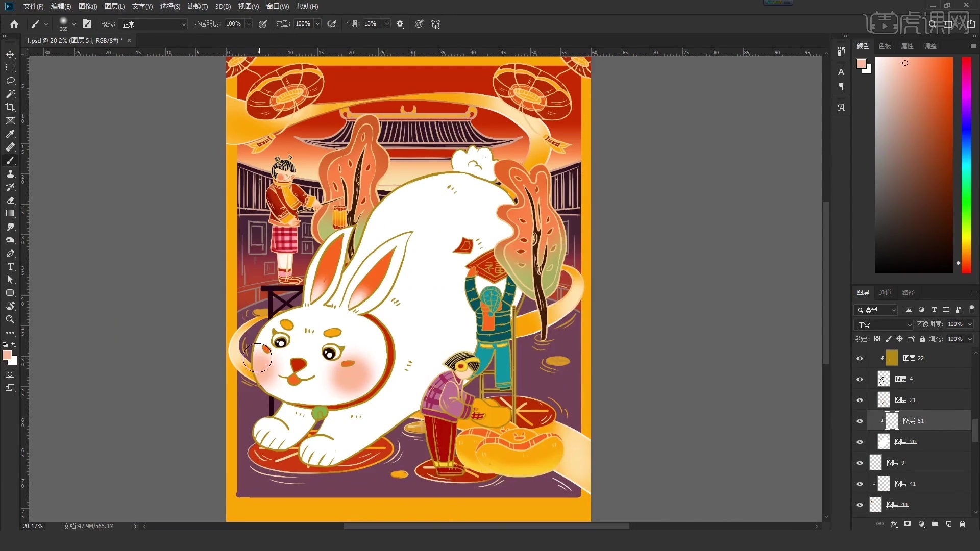Image resolution: width=980 pixels, height=551 pixels.
Task: Switch to the 通道 tab
Action: click(x=885, y=292)
